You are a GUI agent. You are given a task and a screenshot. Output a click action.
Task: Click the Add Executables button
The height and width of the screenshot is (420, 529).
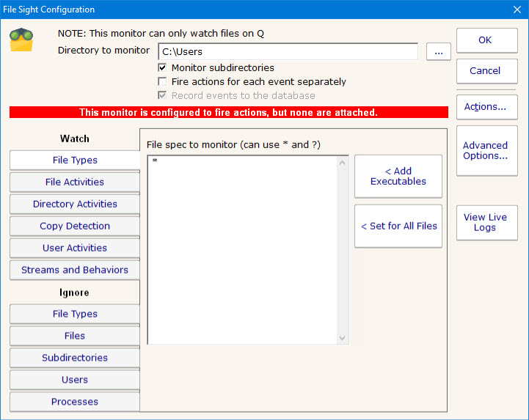pyautogui.click(x=398, y=176)
